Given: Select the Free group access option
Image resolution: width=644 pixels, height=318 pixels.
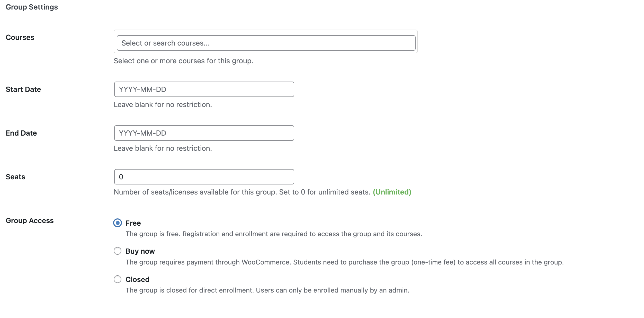Looking at the screenshot, I should tap(117, 223).
